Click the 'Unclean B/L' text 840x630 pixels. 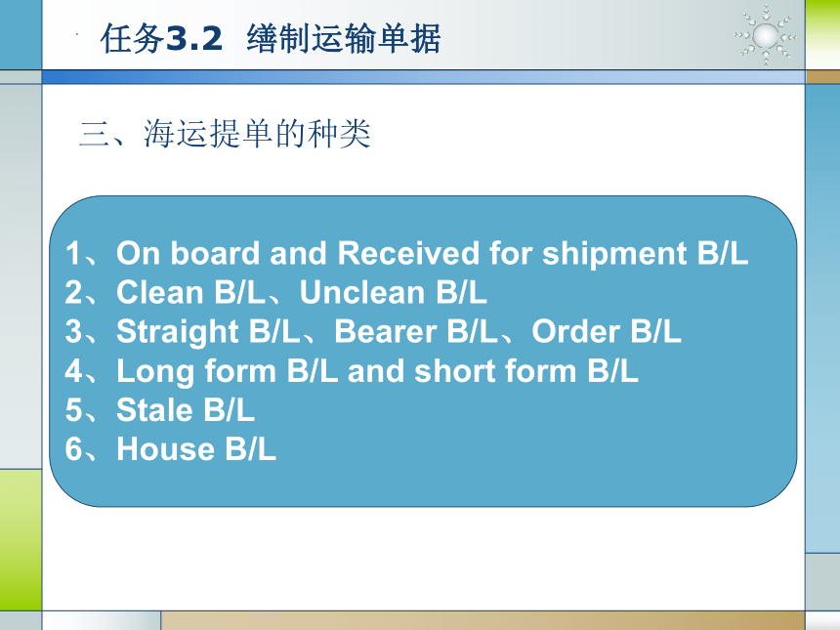click(x=394, y=292)
